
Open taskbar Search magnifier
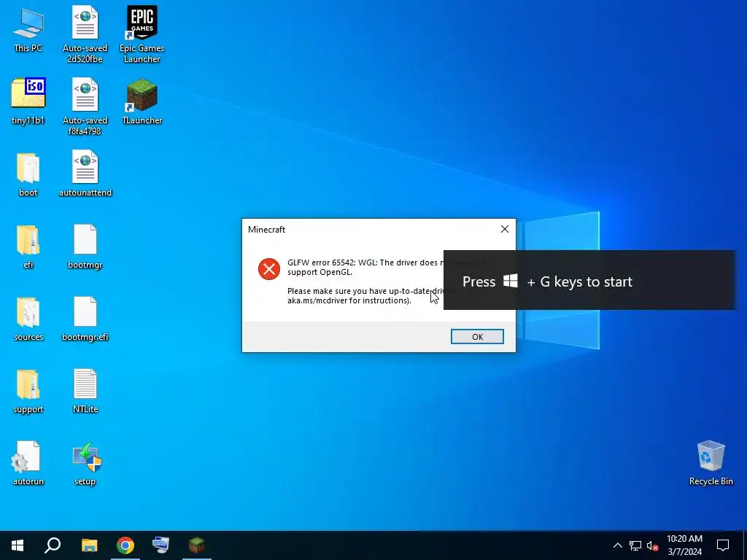click(x=53, y=545)
